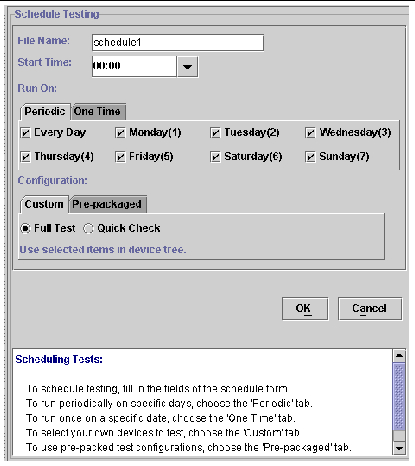Click the 'Configuration:' label
This screenshot has height=466, width=415.
[x=52, y=180]
